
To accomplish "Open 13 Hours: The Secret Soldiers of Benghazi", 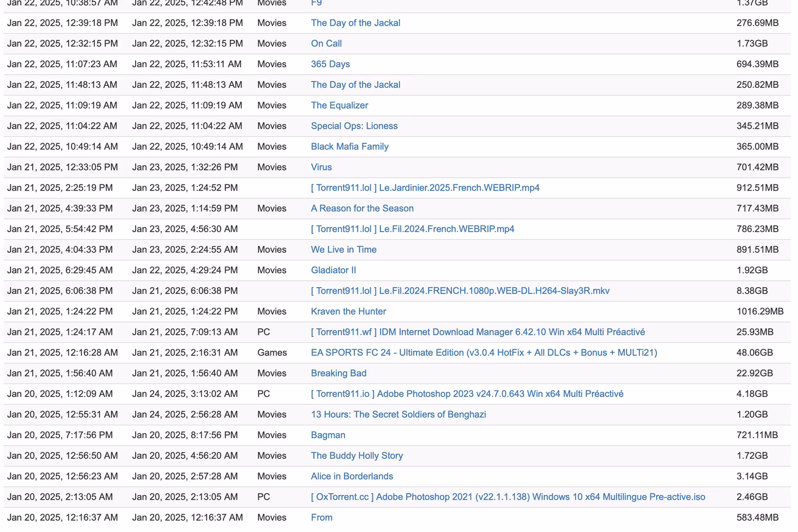I will point(398,414).
